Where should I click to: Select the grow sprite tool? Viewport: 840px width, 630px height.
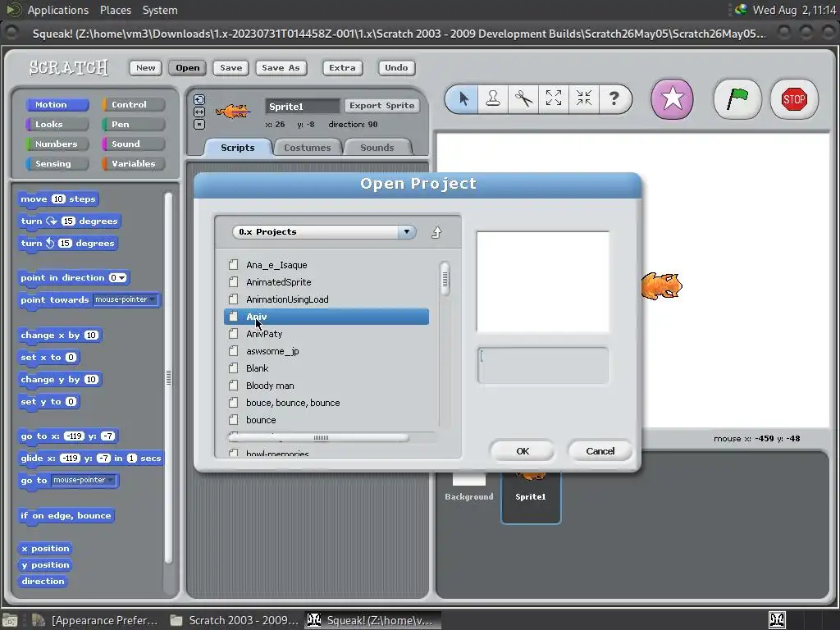554,98
